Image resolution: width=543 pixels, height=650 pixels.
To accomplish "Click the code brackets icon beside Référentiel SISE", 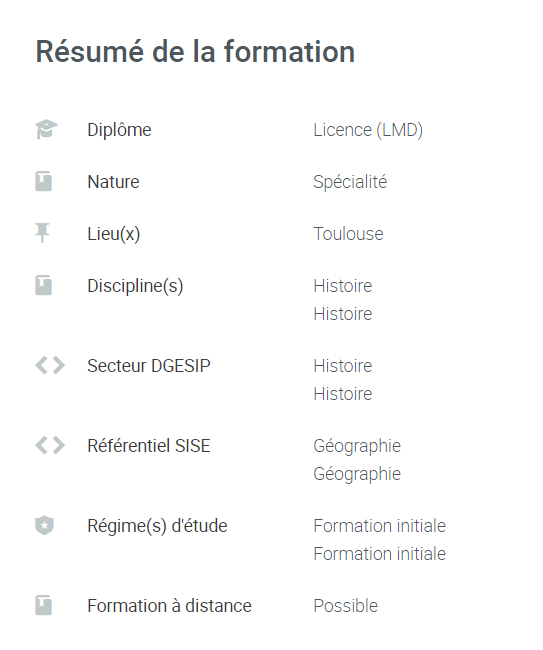I will (50, 445).
